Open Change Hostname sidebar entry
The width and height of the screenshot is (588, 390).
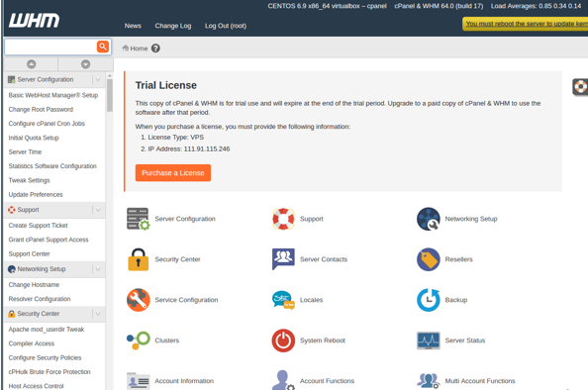[x=34, y=285]
